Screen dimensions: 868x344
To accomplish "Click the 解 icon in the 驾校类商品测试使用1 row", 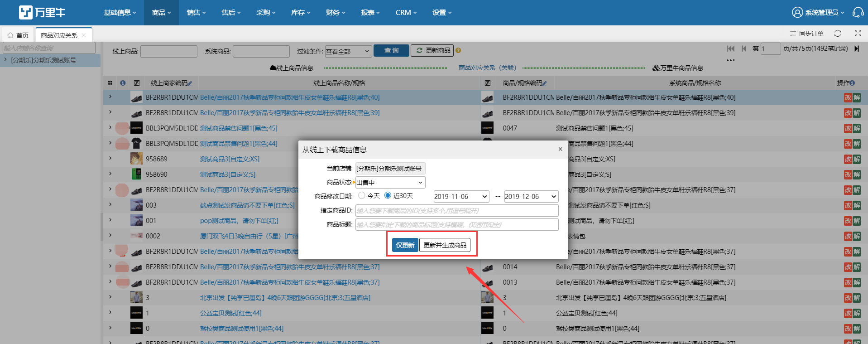I will [x=857, y=329].
